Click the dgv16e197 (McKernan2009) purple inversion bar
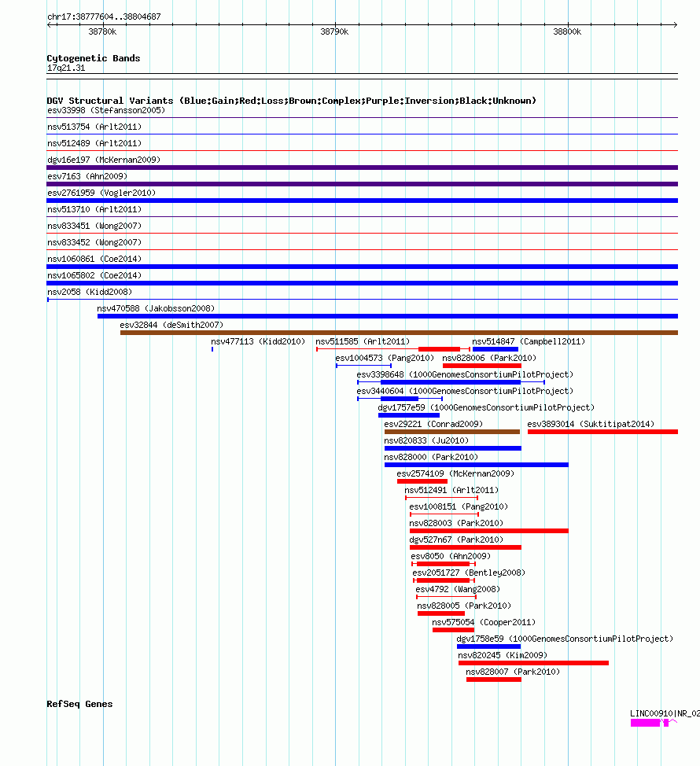The image size is (700, 766). coord(362,168)
